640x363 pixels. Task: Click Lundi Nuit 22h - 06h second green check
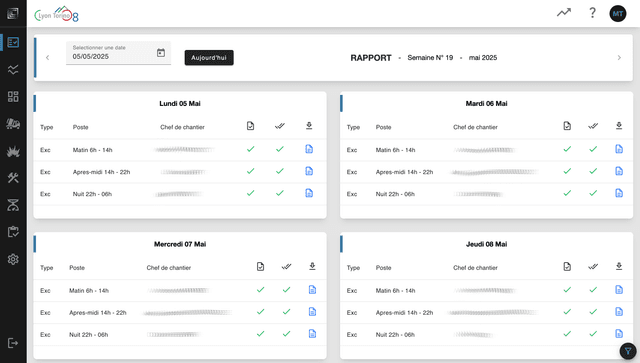click(280, 193)
